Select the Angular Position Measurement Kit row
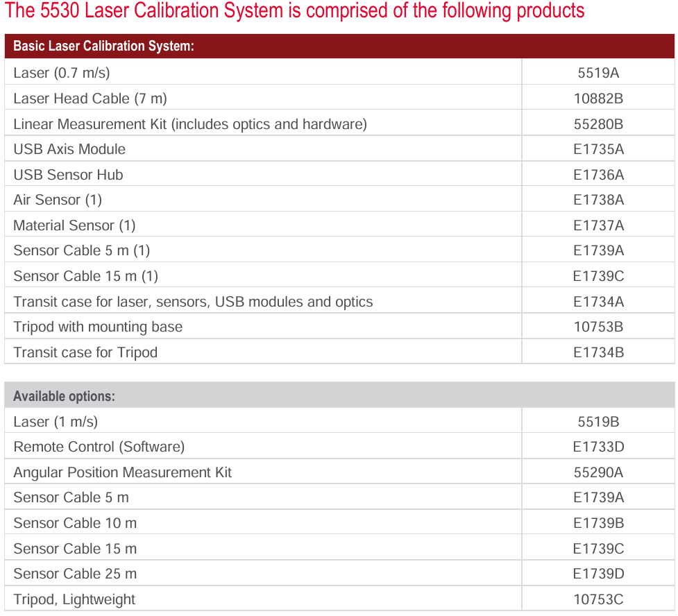Image resolution: width=678 pixels, height=616 pixels. pos(123,472)
